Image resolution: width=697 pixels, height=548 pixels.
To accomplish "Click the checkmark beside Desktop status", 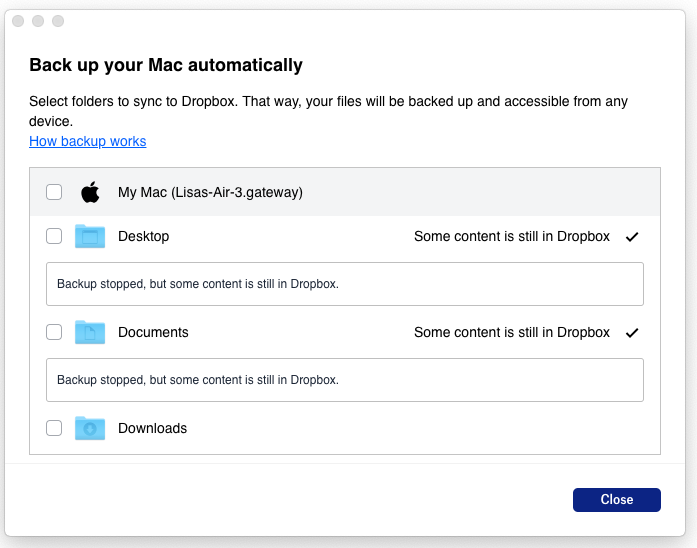I will [631, 237].
